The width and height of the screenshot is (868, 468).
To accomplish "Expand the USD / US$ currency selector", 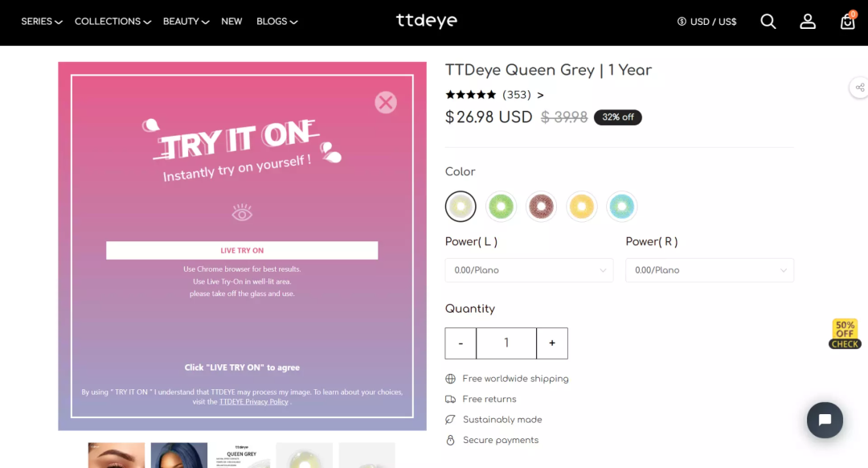I will coord(707,22).
